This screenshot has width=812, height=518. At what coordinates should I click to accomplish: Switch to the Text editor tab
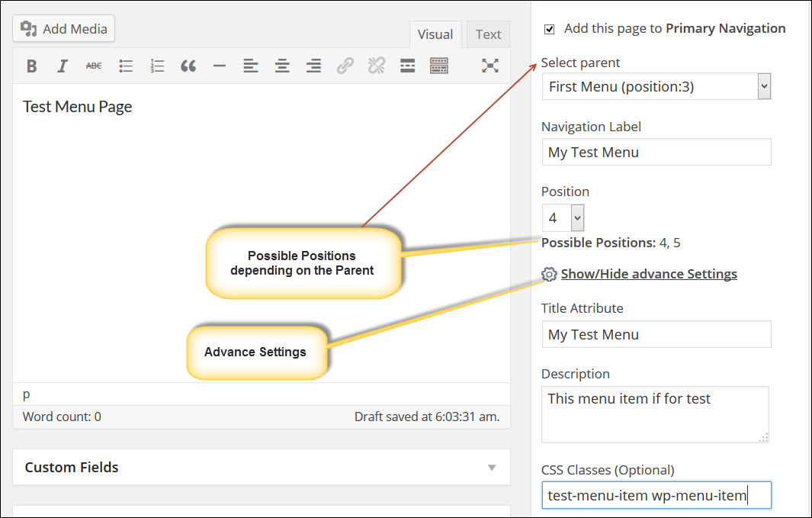(x=488, y=34)
